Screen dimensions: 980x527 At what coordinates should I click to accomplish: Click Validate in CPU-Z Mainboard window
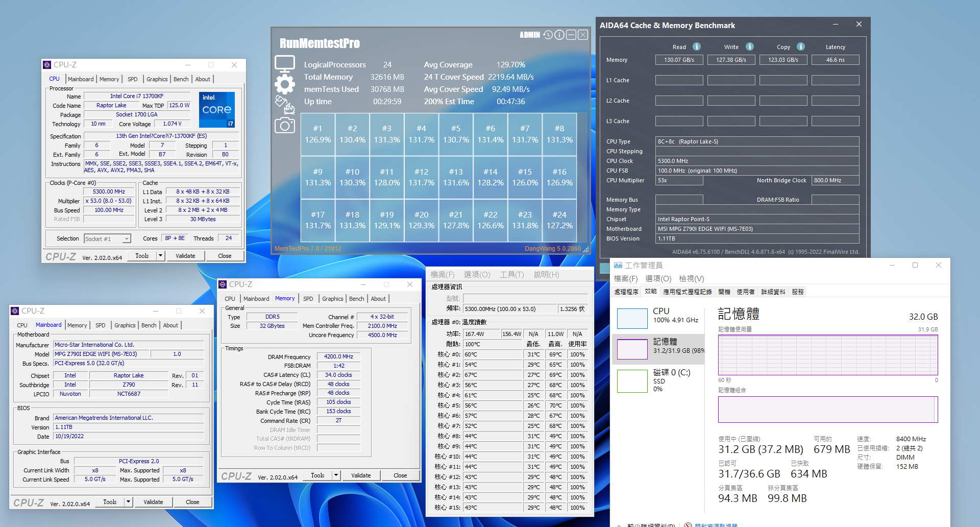tap(153, 502)
